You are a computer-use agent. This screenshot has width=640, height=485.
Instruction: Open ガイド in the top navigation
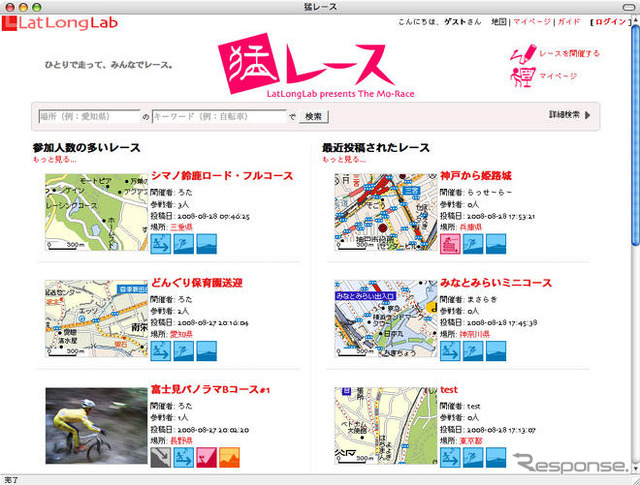(569, 22)
